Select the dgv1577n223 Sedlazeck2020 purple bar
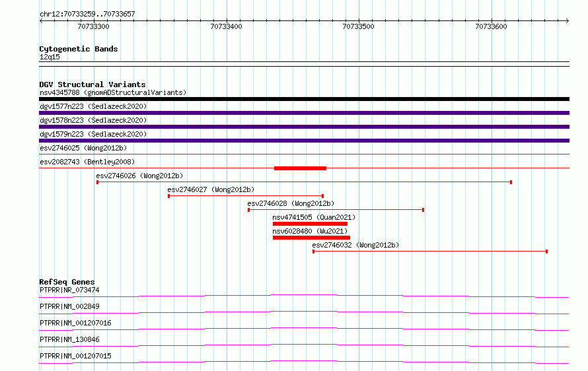 coord(304,113)
